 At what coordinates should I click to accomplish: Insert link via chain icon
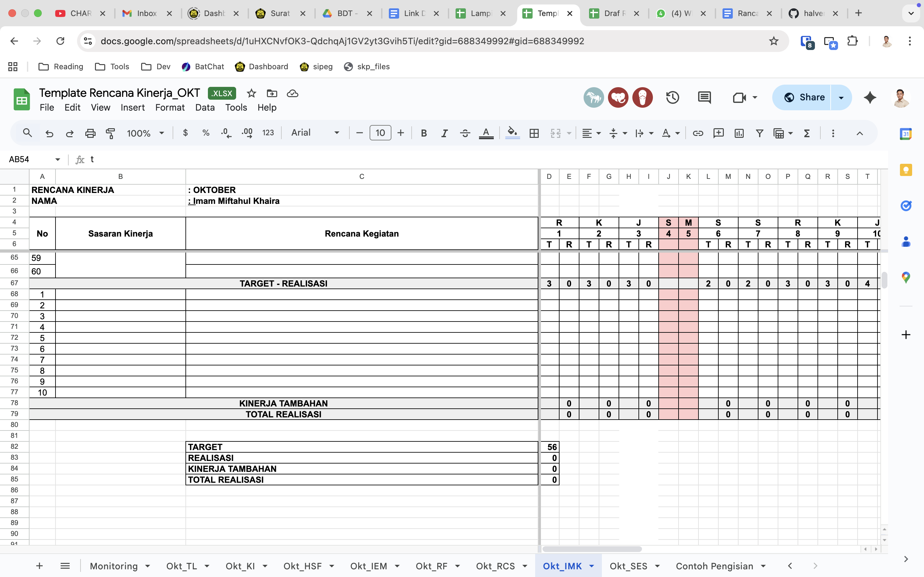(697, 133)
